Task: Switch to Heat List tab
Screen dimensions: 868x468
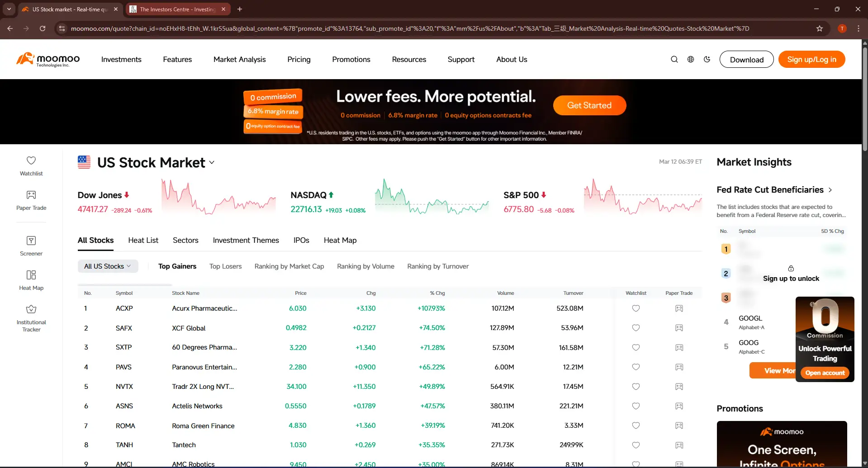Action: pyautogui.click(x=143, y=240)
